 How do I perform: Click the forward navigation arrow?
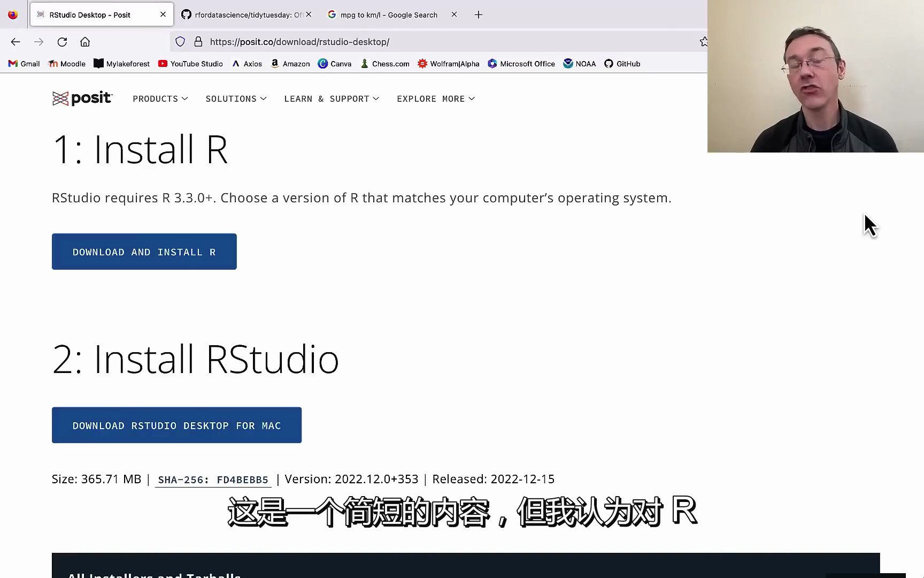[38, 42]
